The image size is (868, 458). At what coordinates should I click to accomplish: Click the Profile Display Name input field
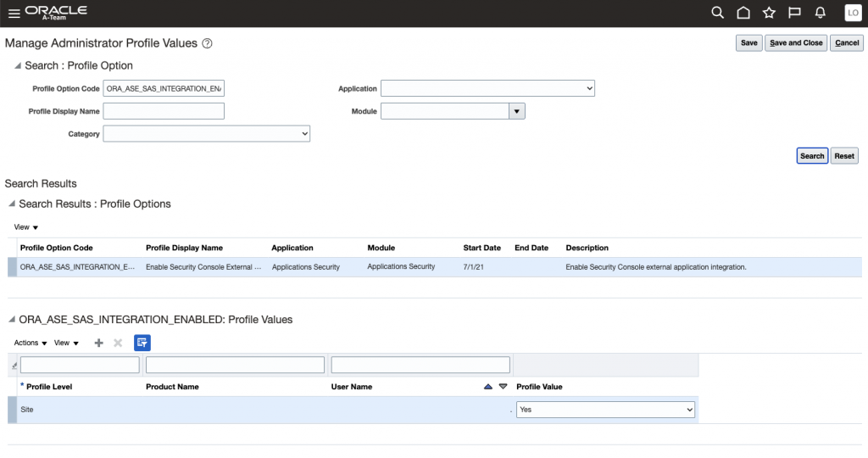point(164,111)
